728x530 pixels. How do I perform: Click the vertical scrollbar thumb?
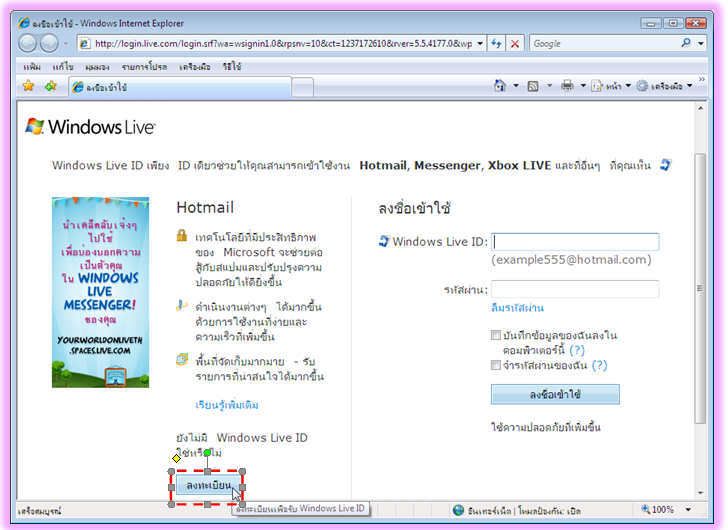click(700, 288)
